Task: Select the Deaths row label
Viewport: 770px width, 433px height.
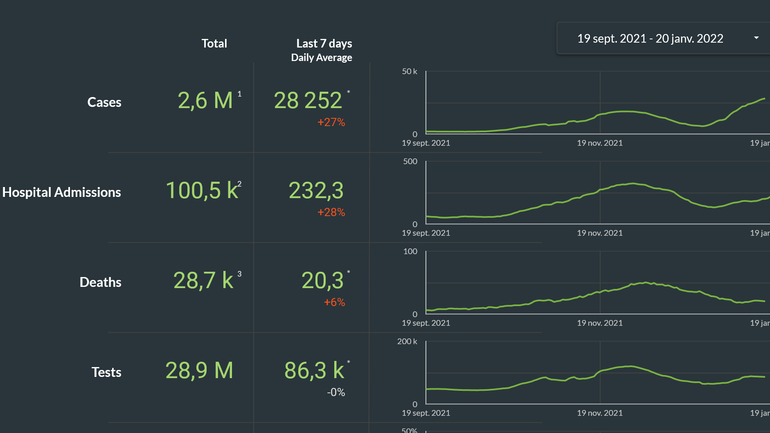Action: coord(100,282)
